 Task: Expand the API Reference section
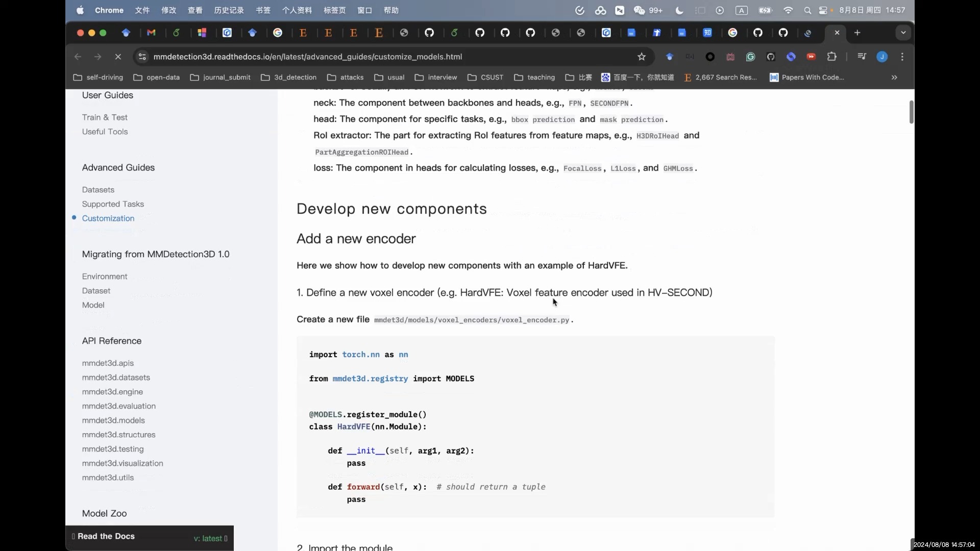tap(111, 340)
